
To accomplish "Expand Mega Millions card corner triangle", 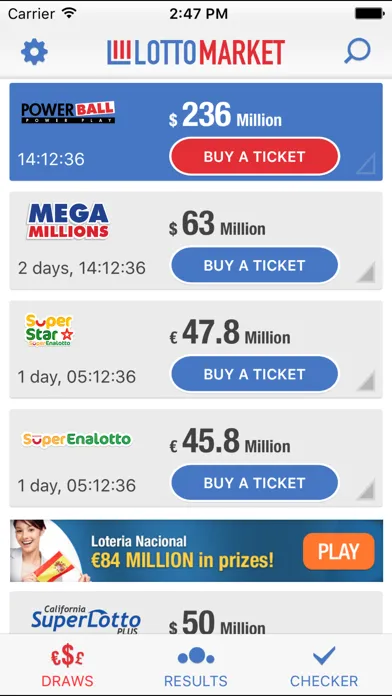I will coord(366,272).
